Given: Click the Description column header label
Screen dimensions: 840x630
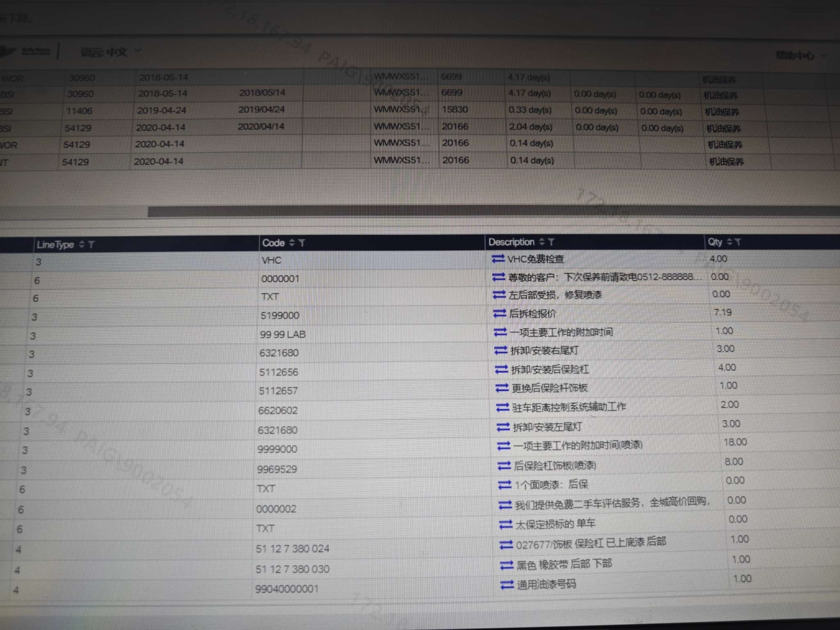Looking at the screenshot, I should coord(511,242).
